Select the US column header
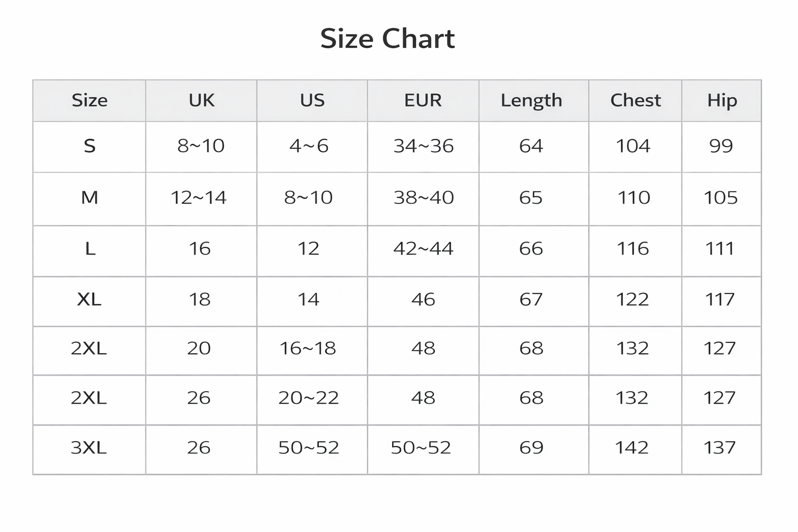 pyautogui.click(x=312, y=100)
